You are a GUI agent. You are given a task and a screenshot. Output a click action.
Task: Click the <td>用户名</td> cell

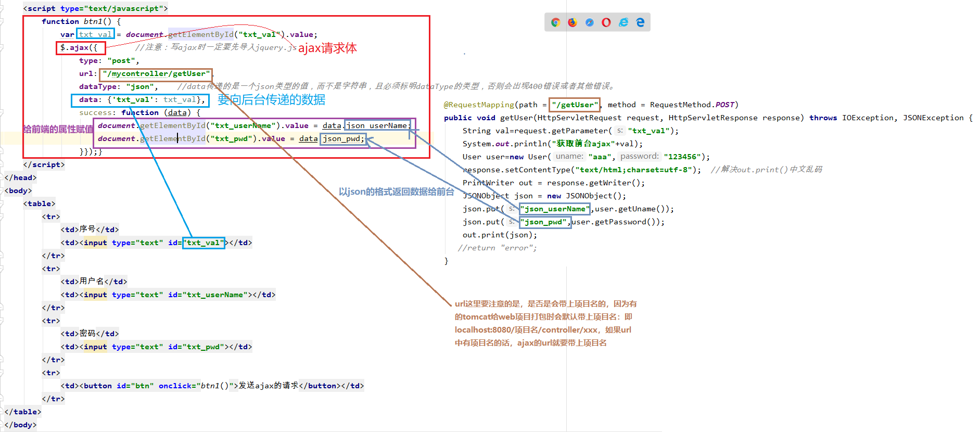click(x=94, y=282)
